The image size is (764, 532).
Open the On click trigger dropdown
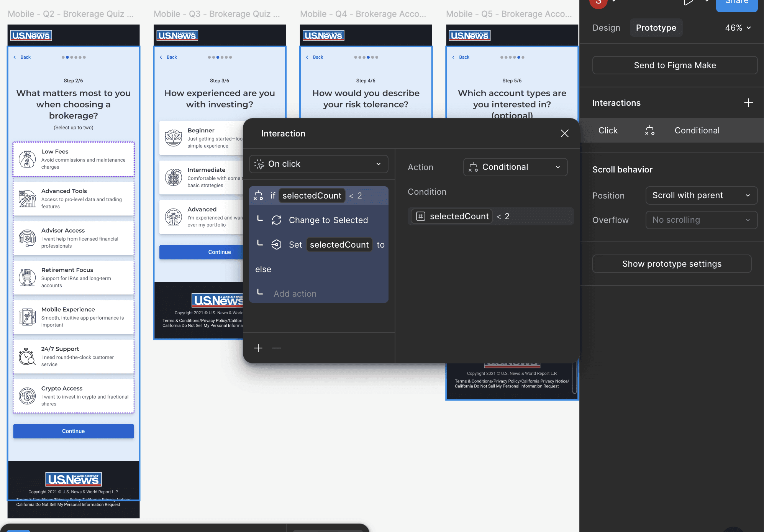click(318, 164)
